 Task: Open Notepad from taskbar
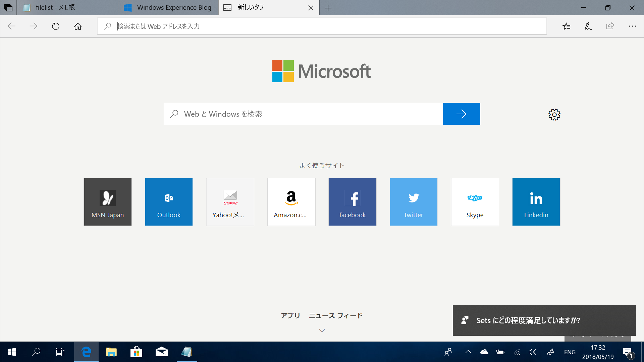tap(187, 352)
